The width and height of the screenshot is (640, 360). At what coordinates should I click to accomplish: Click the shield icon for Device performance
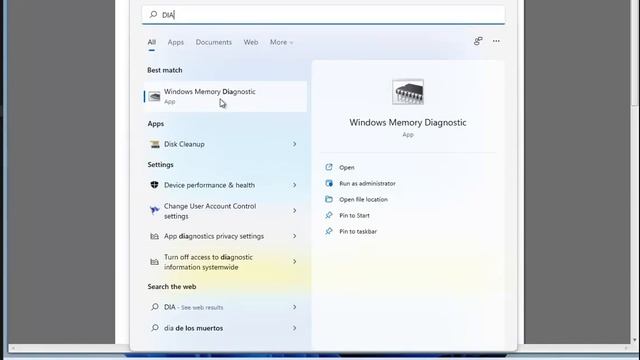tap(154, 185)
